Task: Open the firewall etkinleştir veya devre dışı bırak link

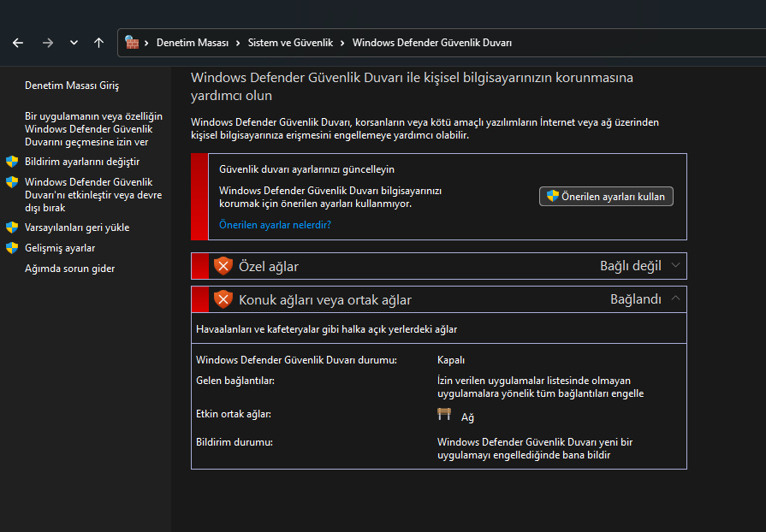Action: coord(93,195)
